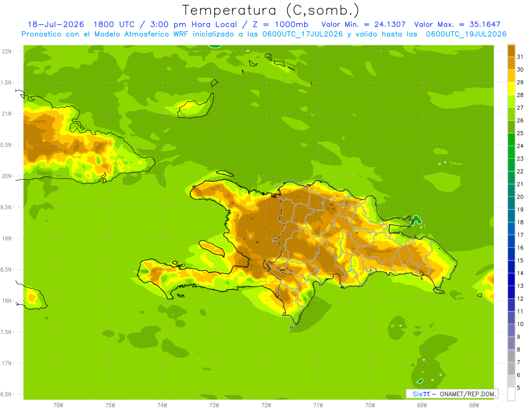This screenshot has height=411, width=532.
Task: Click legend value "5" on color scale
Action: point(519,388)
